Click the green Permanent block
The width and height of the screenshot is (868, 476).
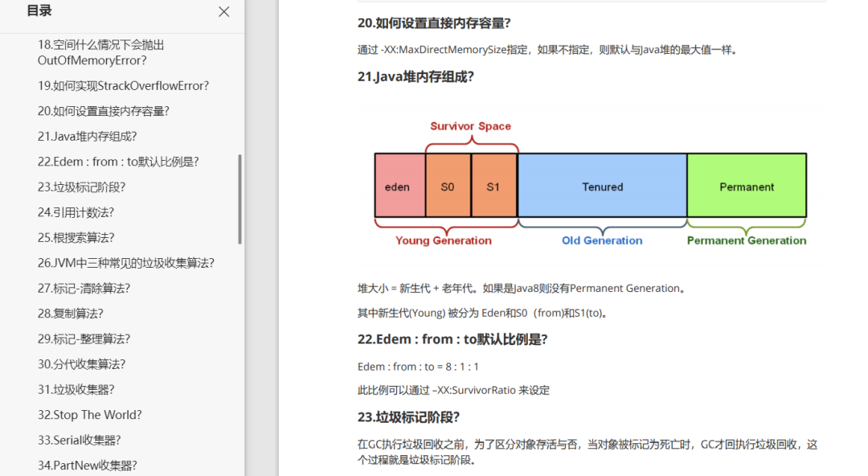coord(747,186)
